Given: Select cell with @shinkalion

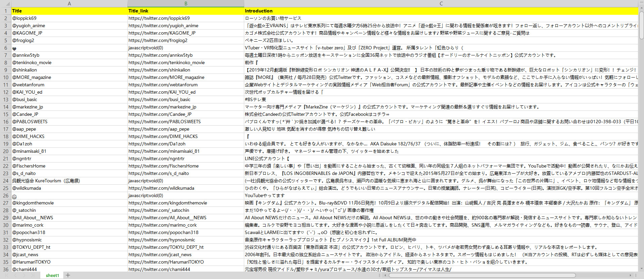Looking at the screenshot, I should click(69, 70).
